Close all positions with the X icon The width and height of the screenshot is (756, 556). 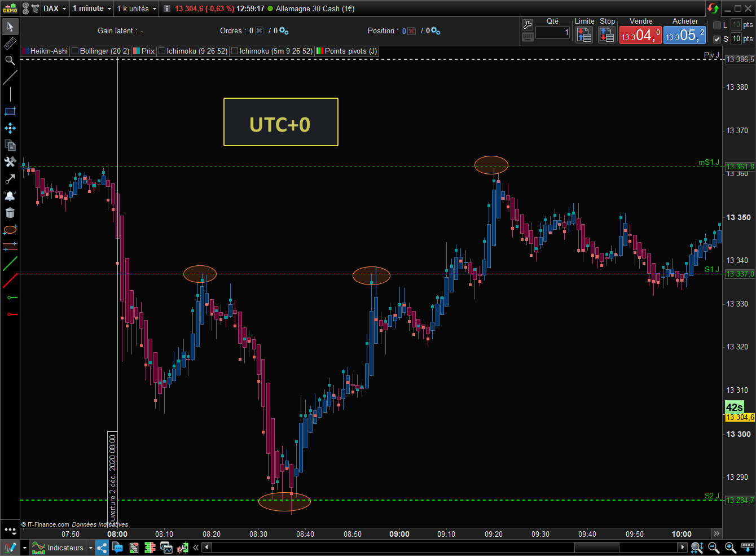pos(412,31)
